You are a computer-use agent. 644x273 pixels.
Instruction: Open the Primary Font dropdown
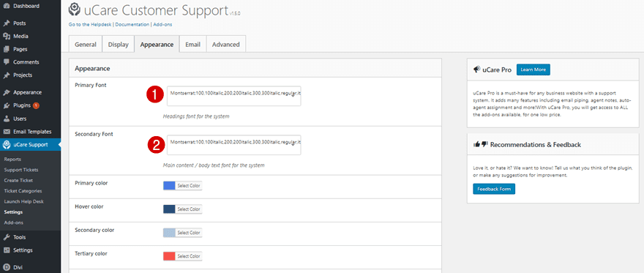233,96
